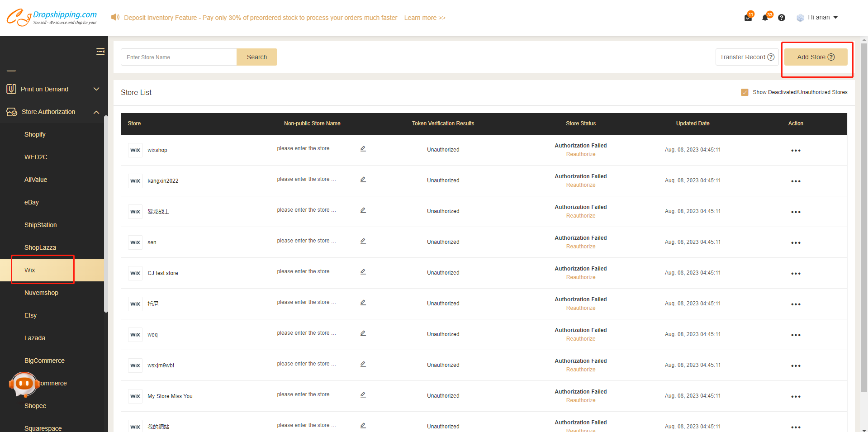Select eBay in the sidebar

[32, 202]
